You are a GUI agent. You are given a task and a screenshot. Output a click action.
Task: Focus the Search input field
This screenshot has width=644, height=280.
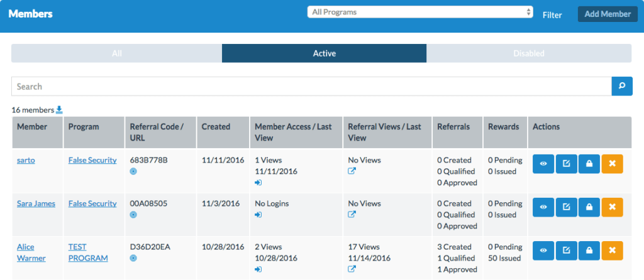click(x=311, y=86)
